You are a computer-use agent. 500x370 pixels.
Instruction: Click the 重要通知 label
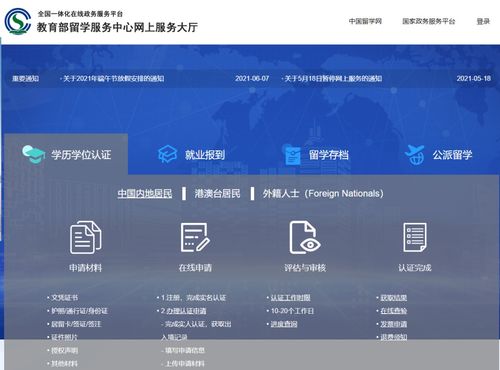[26, 79]
